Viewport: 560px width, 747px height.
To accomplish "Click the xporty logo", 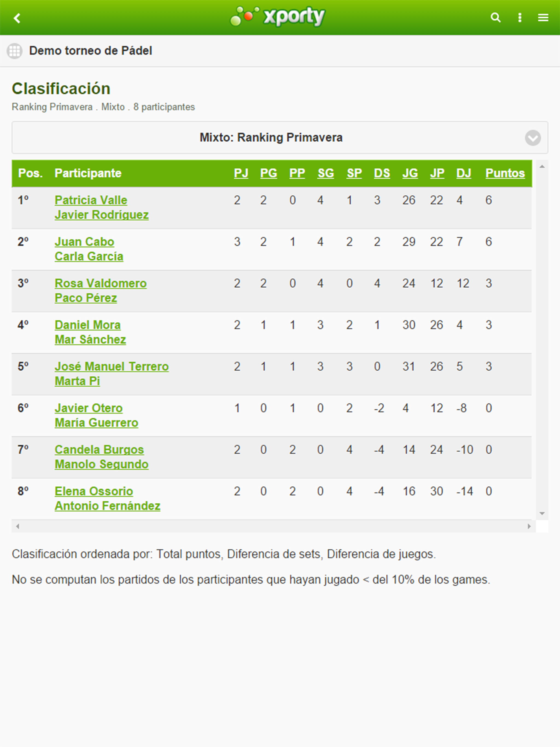I will point(278,17).
